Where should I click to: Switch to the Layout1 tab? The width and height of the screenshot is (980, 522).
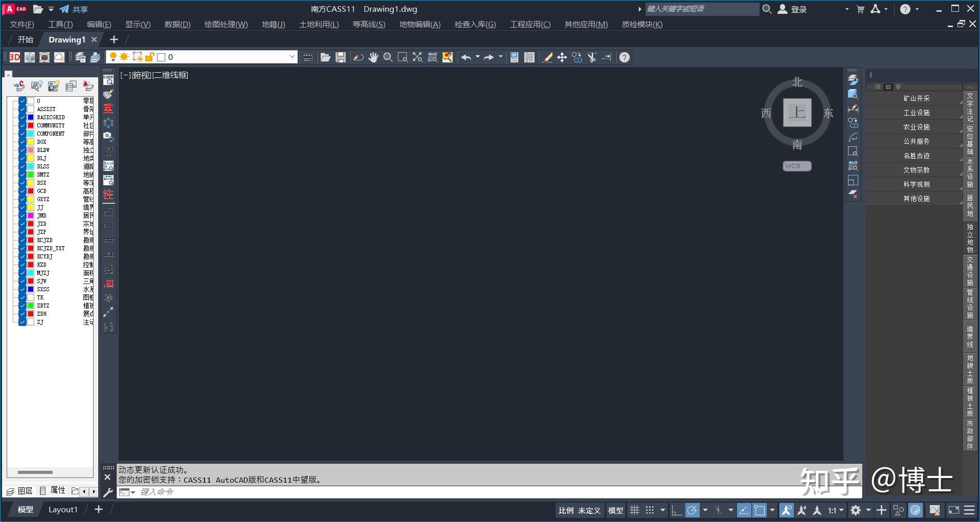click(x=63, y=509)
